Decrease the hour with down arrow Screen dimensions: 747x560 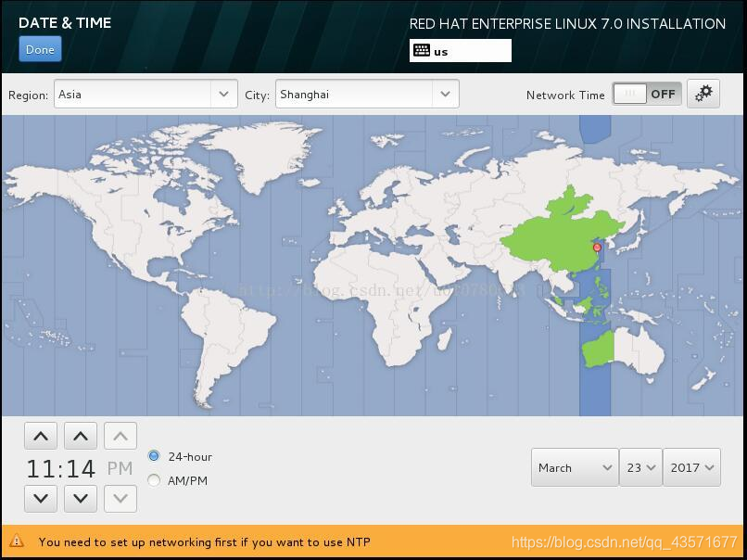[41, 499]
